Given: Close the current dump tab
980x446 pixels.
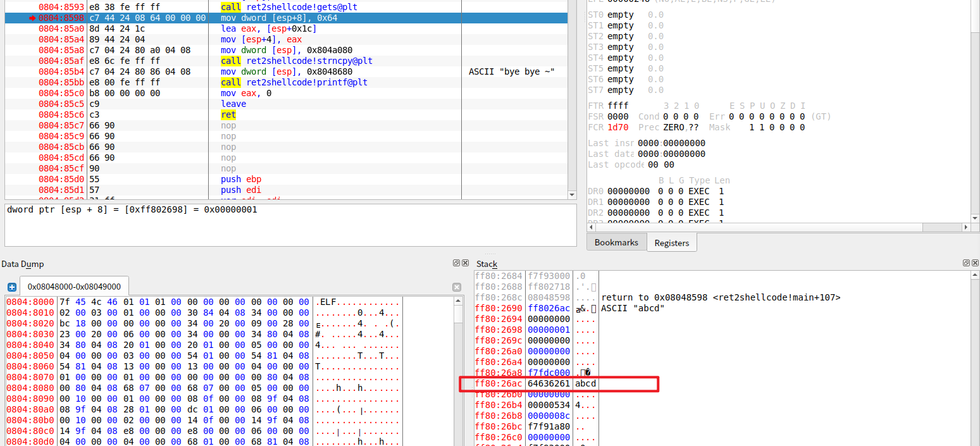Looking at the screenshot, I should click(x=457, y=287).
